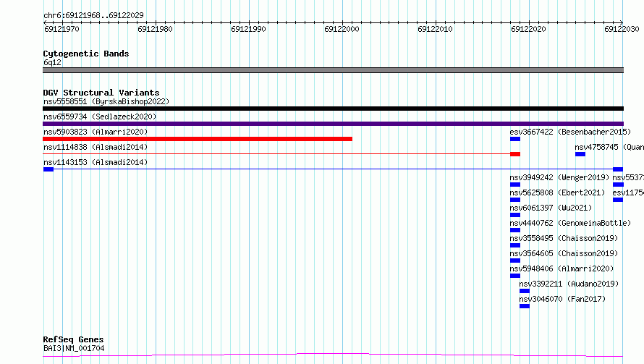This screenshot has height=364, width=644.
Task: Open the nsv6061397 (Wu2021) label
Action: (x=551, y=208)
